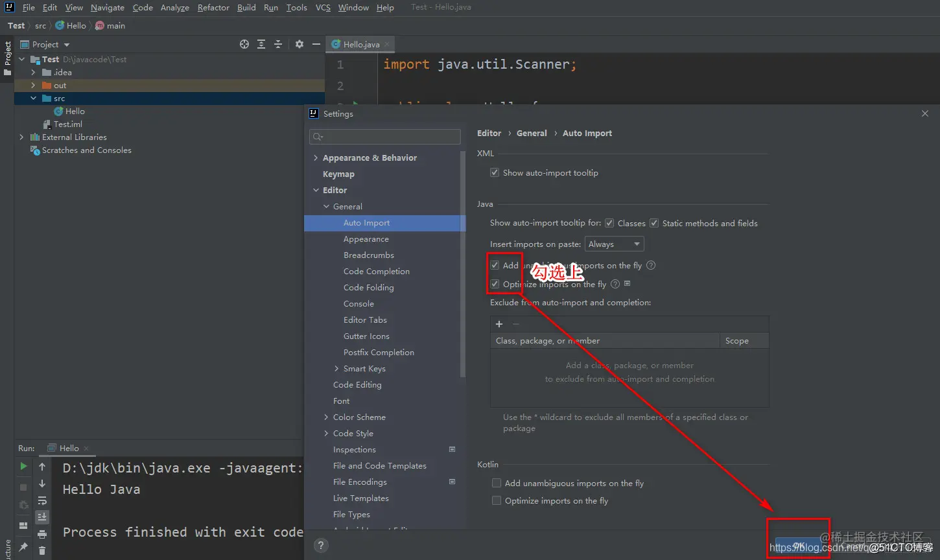Collapse the General node in Settings tree
The width and height of the screenshot is (940, 560).
click(x=326, y=206)
